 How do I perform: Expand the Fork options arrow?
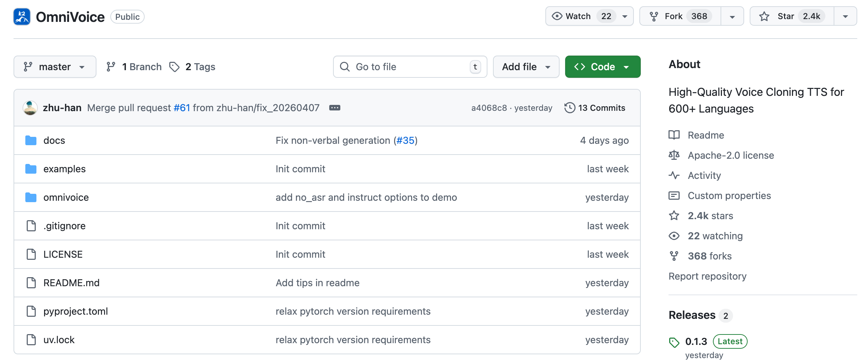click(x=732, y=16)
